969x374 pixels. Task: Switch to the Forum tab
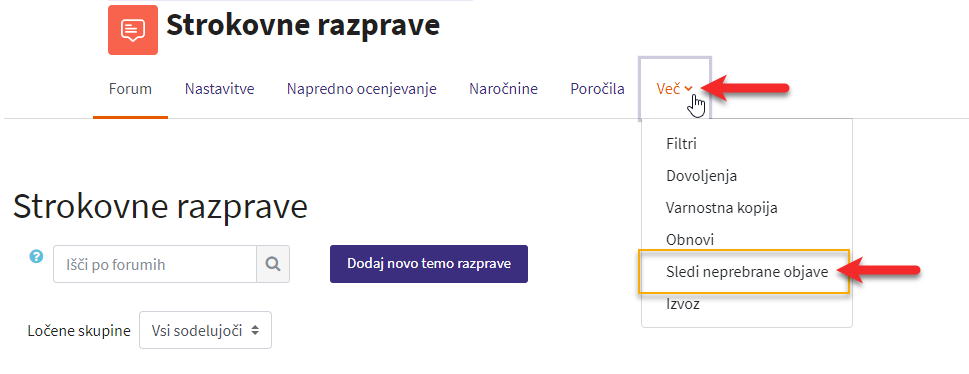(x=130, y=89)
